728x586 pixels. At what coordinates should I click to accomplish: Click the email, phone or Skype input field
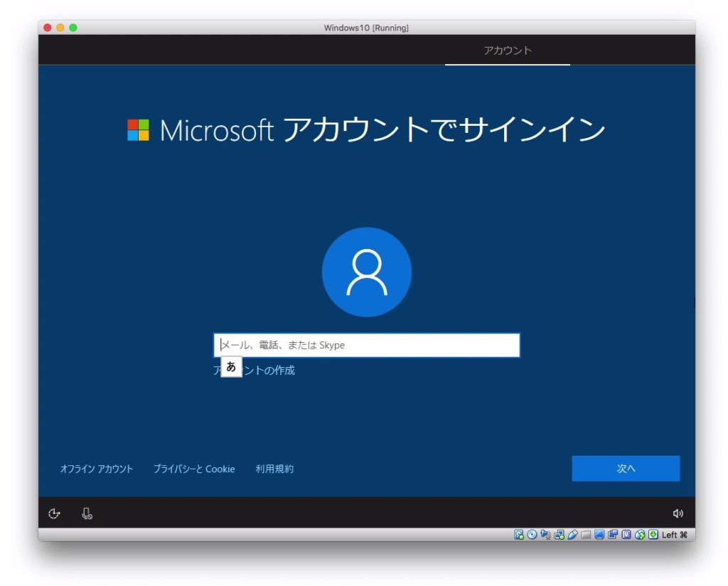click(x=366, y=345)
